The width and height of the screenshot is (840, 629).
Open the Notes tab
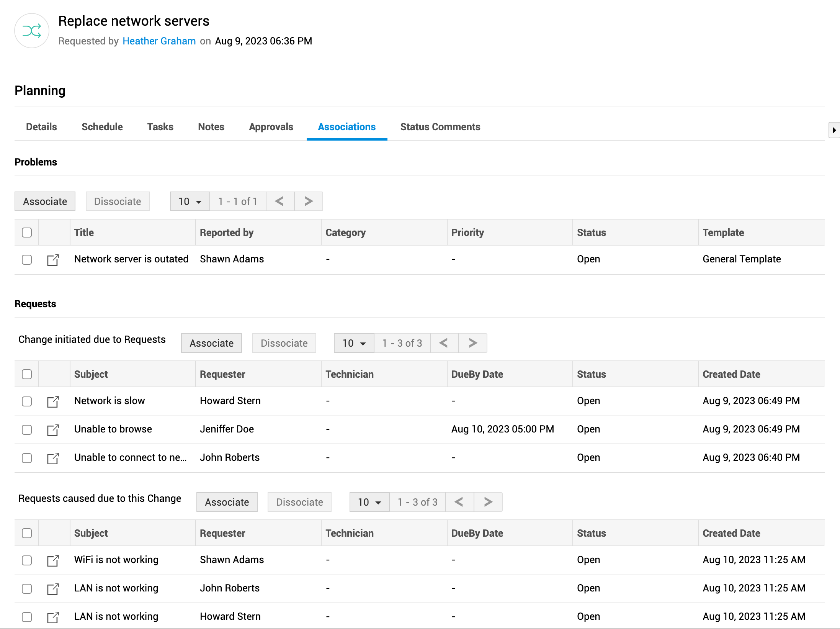(x=211, y=127)
